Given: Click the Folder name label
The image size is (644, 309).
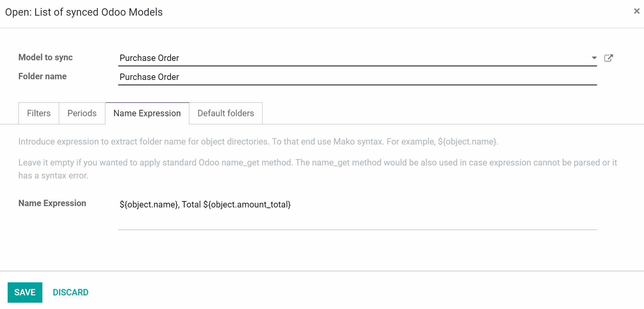Looking at the screenshot, I should point(43,76).
